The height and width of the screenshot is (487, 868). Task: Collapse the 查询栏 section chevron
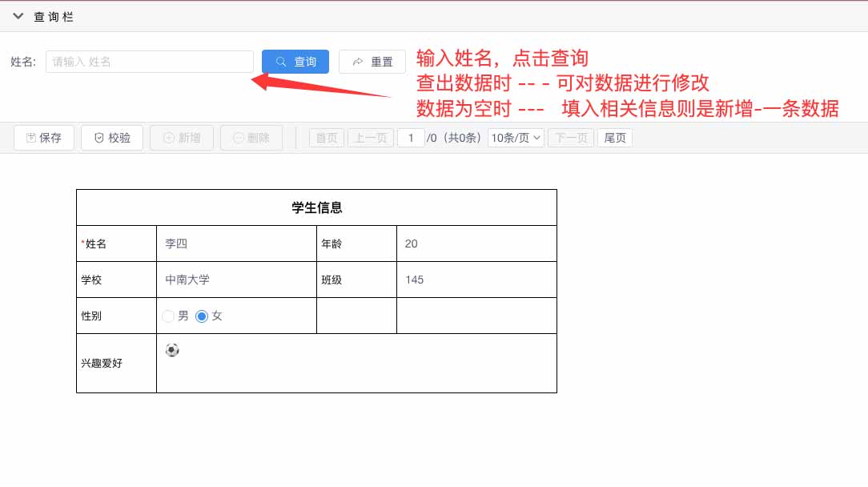click(18, 16)
